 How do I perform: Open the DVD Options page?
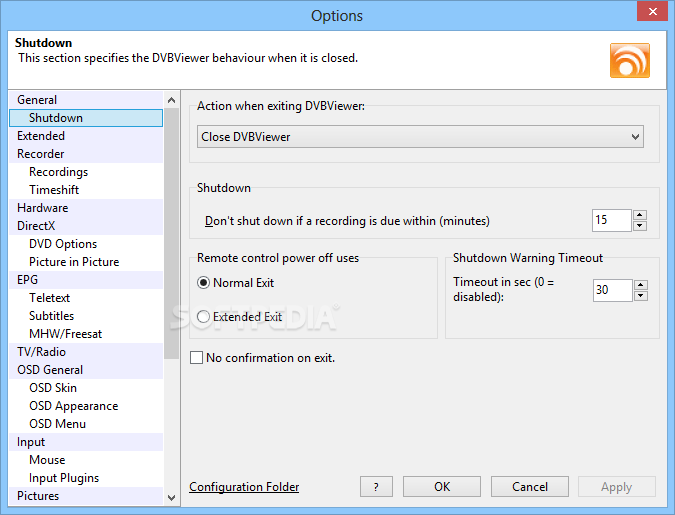(x=86, y=244)
